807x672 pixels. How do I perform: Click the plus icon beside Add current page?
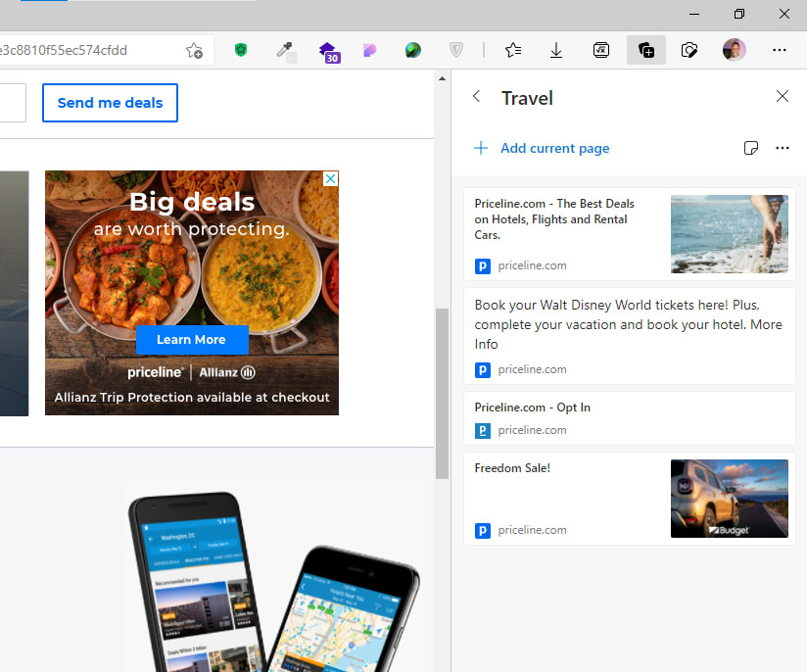[x=481, y=148]
